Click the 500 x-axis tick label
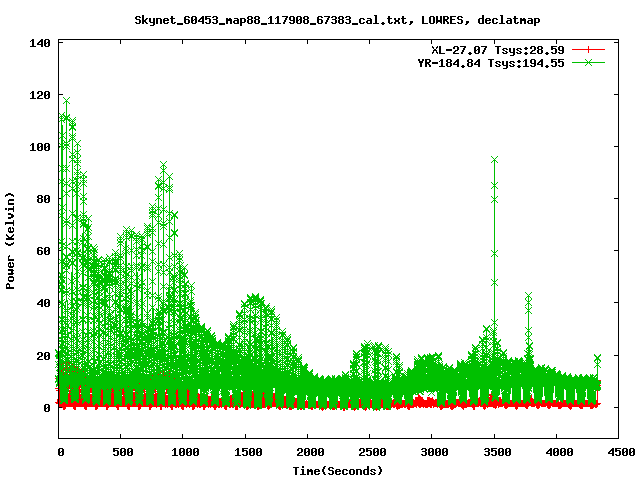This screenshot has height=480, width=640. 122,452
